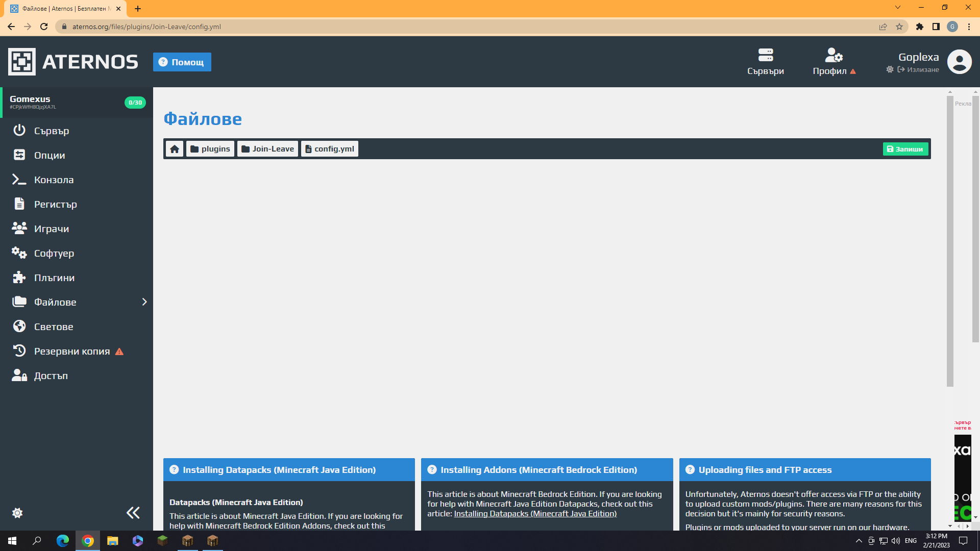Toggle the Chrome side panel icon
980x551 pixels.
(936, 27)
